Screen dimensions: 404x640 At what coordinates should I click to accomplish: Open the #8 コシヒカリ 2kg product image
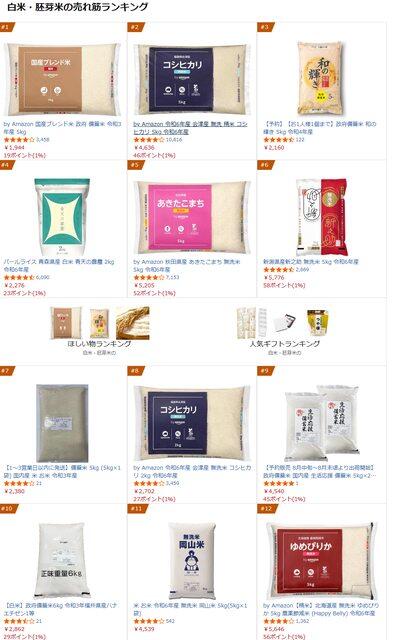pyautogui.click(x=192, y=423)
